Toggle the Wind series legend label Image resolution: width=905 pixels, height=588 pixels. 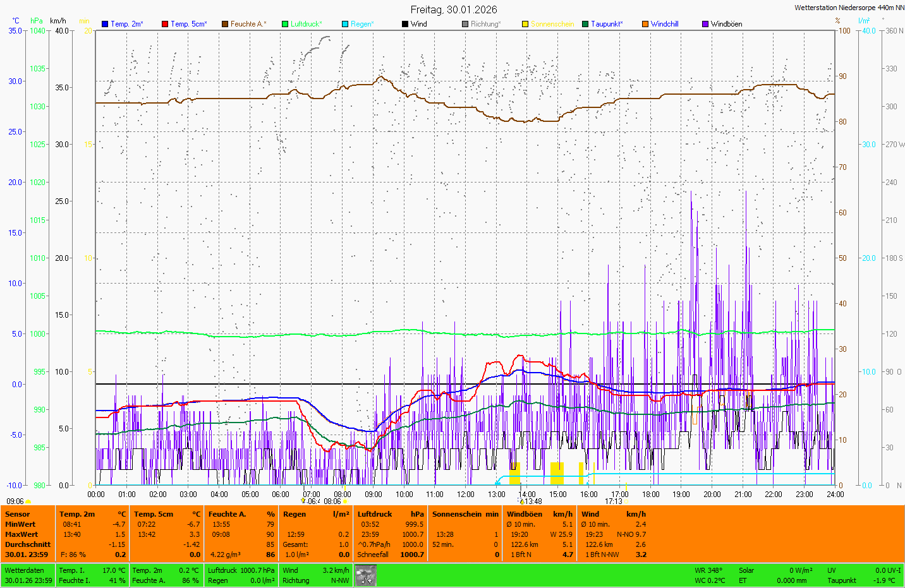coord(418,24)
